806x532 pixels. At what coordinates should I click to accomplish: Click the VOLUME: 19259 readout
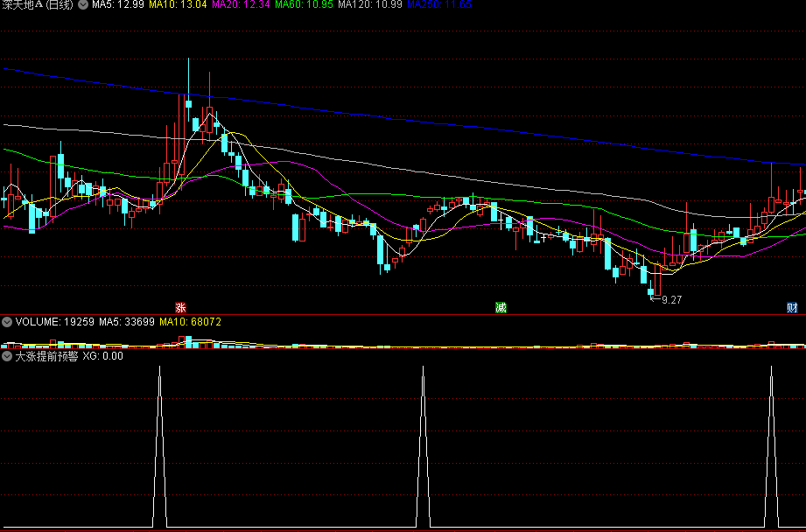(55, 322)
